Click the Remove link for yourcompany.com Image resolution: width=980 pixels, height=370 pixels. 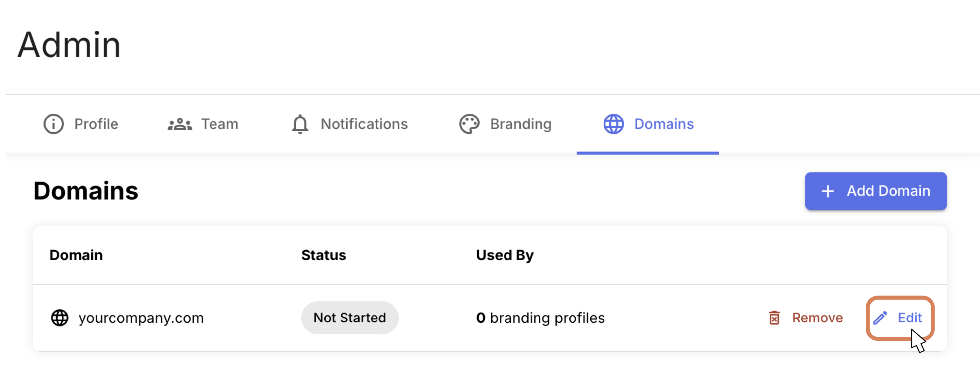[x=817, y=317]
